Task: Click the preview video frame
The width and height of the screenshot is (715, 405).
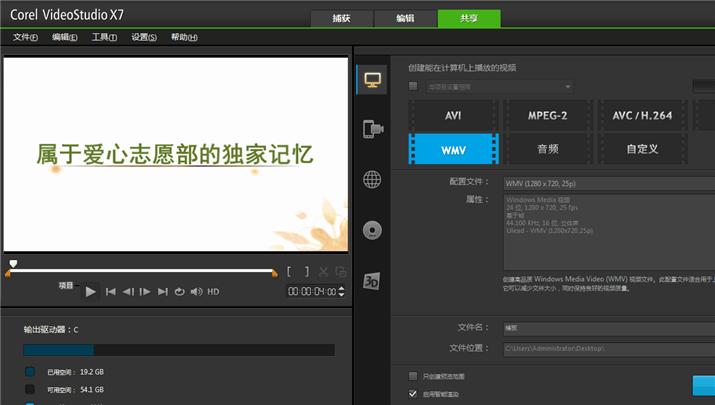Action: pyautogui.click(x=176, y=154)
